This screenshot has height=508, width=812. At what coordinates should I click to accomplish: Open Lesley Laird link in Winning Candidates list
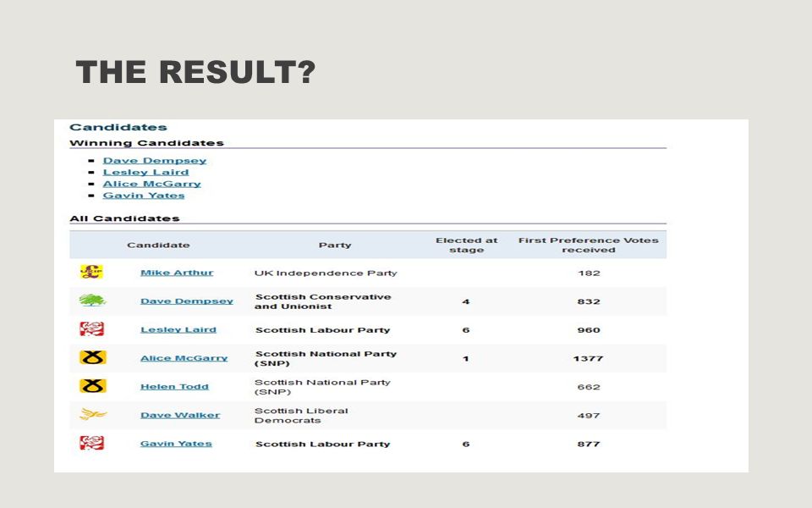pos(145,172)
